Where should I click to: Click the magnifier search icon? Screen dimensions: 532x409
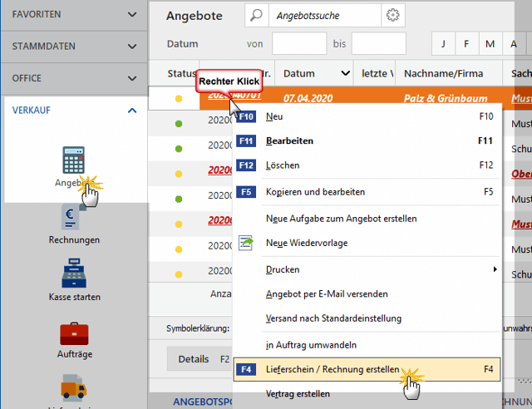click(x=257, y=15)
